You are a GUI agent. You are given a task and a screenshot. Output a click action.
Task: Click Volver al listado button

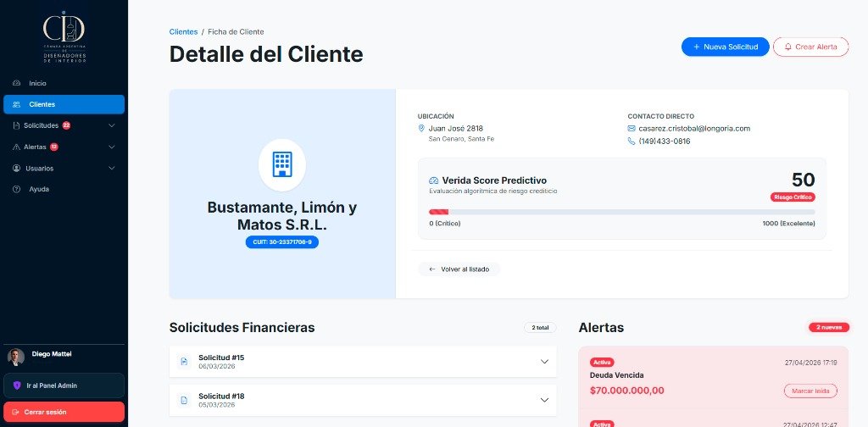coord(459,269)
